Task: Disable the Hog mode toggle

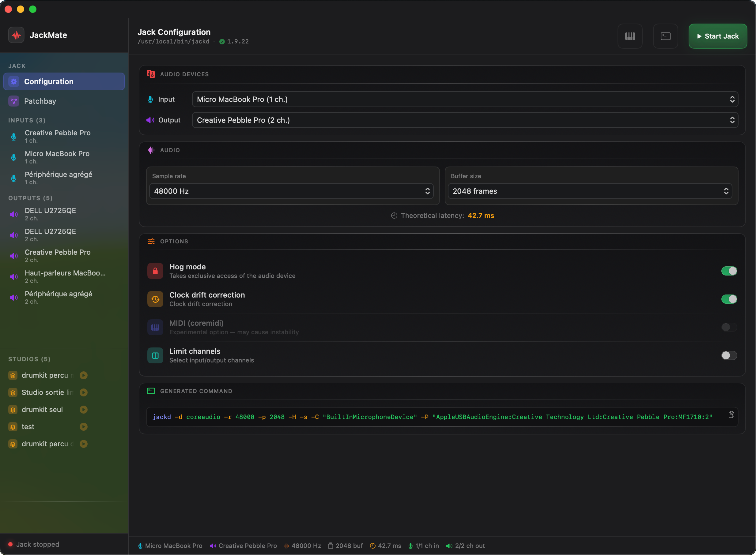Action: click(729, 271)
